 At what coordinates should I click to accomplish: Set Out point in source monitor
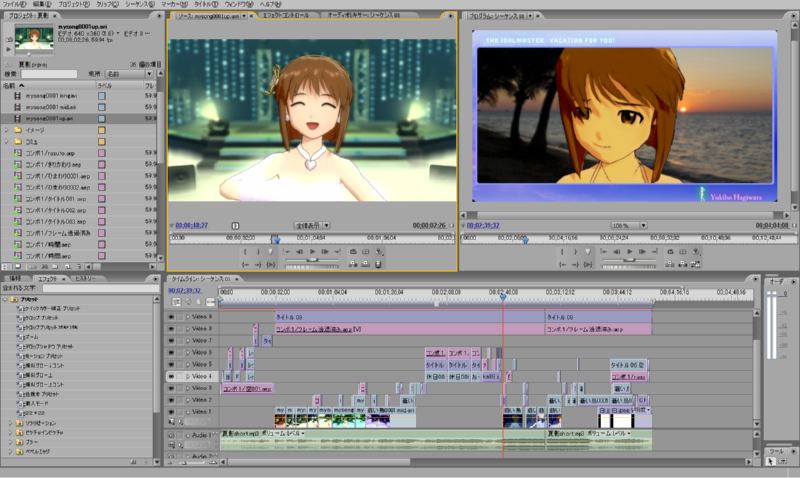258,251
